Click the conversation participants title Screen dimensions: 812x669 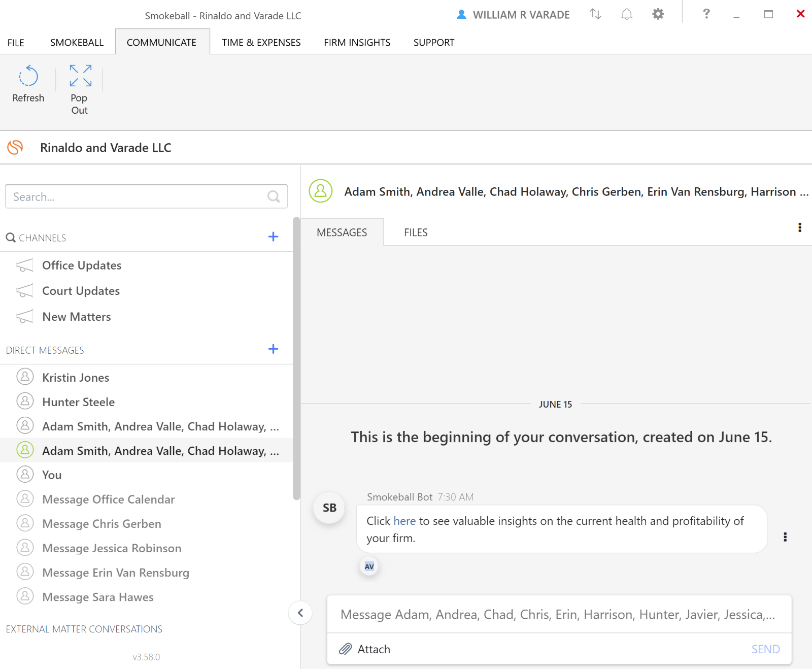(576, 191)
